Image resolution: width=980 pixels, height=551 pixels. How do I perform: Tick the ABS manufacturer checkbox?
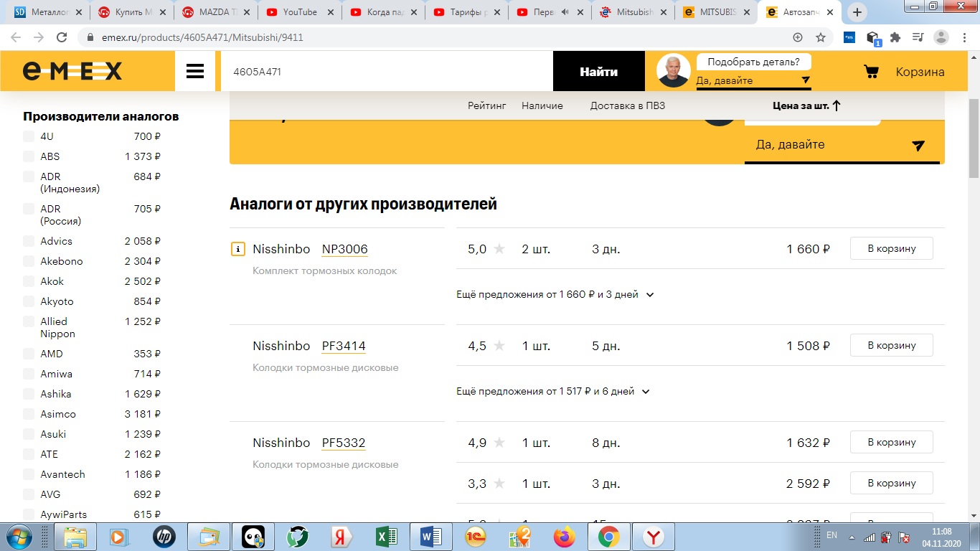[29, 156]
